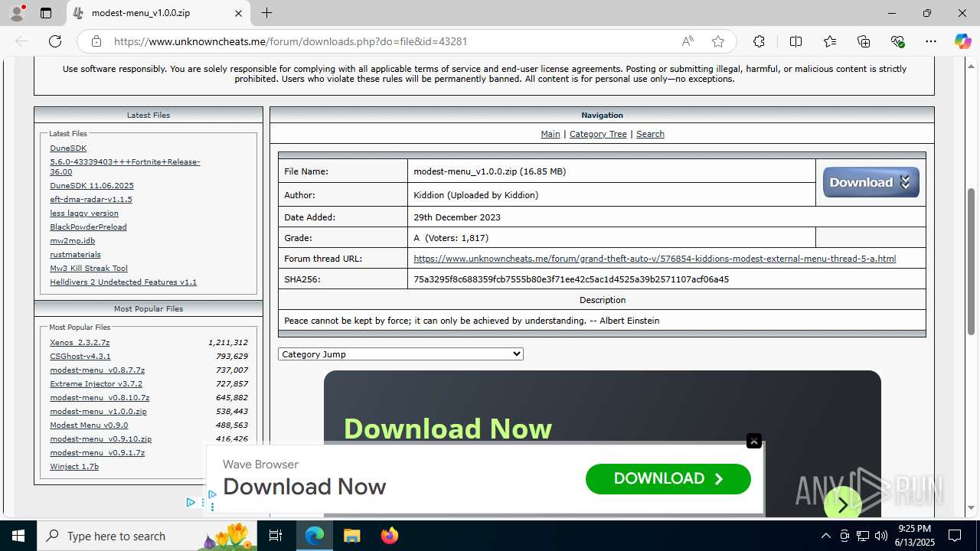Open Task View on taskbar
This screenshot has height=551, width=980.
276,536
